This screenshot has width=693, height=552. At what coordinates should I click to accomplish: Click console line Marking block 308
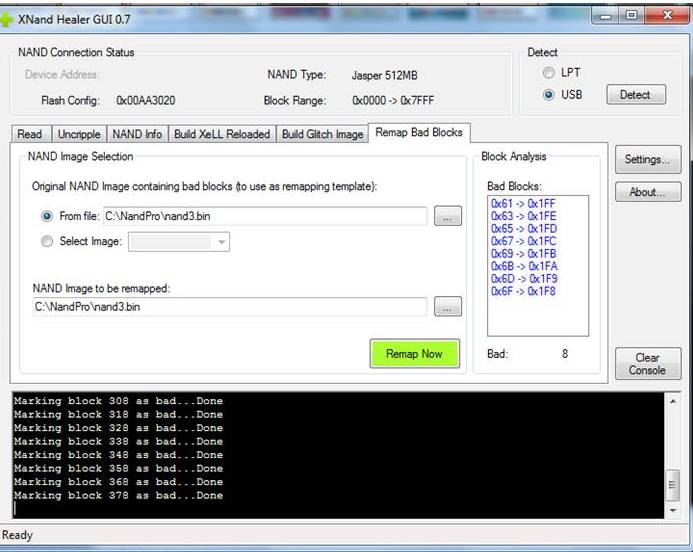tap(118, 401)
